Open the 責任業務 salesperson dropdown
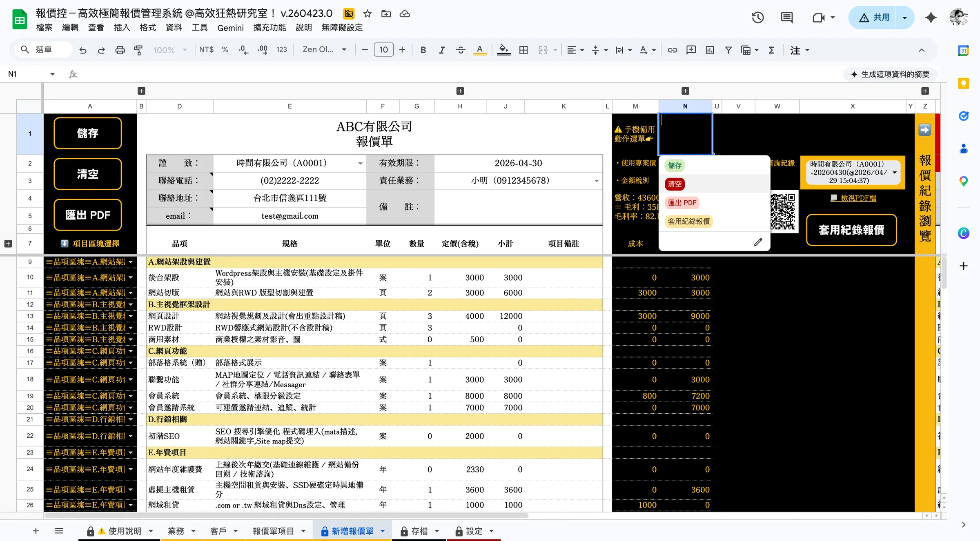The width and height of the screenshot is (980, 541). 597,181
